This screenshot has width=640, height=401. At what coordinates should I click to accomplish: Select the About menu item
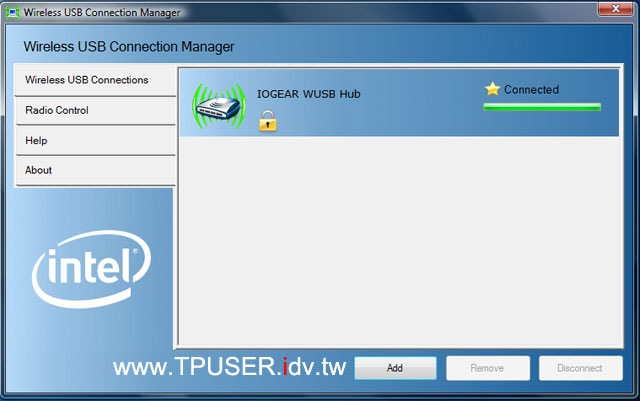(95, 171)
